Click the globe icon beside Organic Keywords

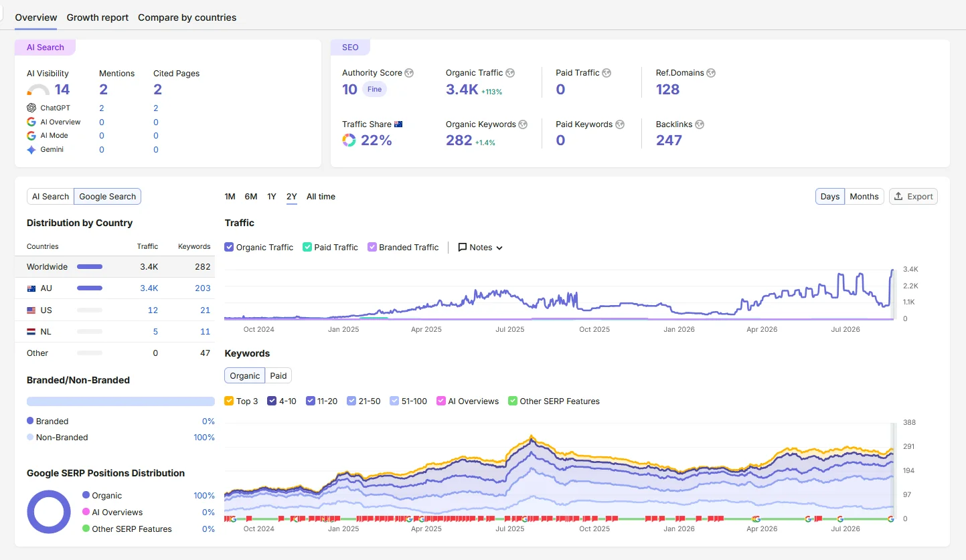(523, 124)
